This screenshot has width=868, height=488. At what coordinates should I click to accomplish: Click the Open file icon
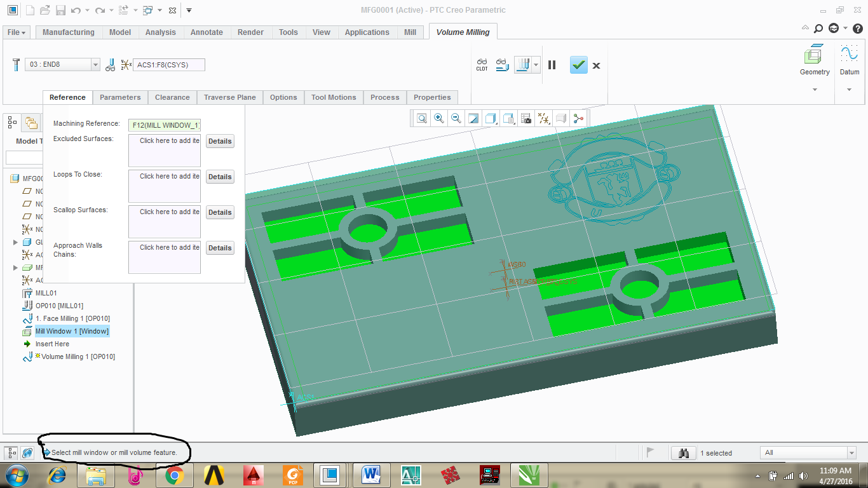click(x=45, y=10)
